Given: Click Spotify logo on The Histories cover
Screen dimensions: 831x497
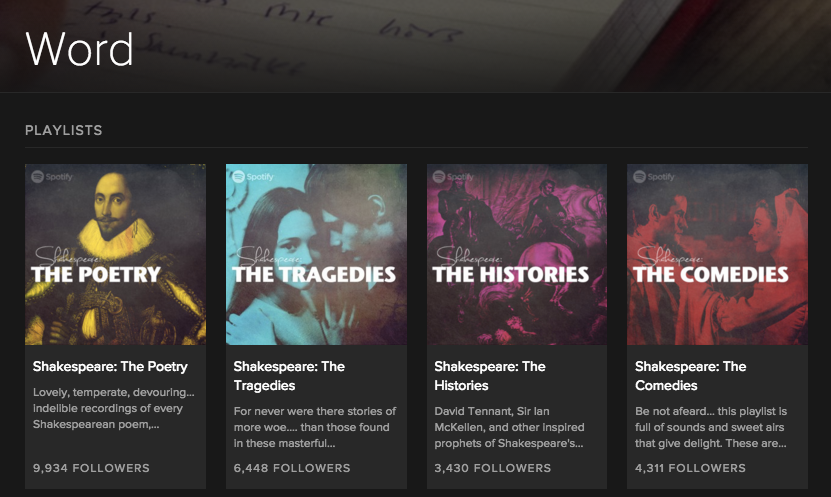Looking at the screenshot, I should (x=454, y=177).
